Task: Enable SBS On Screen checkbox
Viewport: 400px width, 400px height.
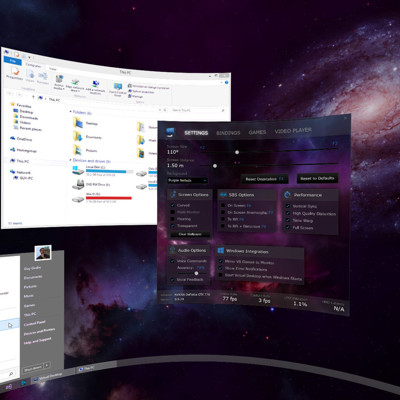Action: pos(223,205)
